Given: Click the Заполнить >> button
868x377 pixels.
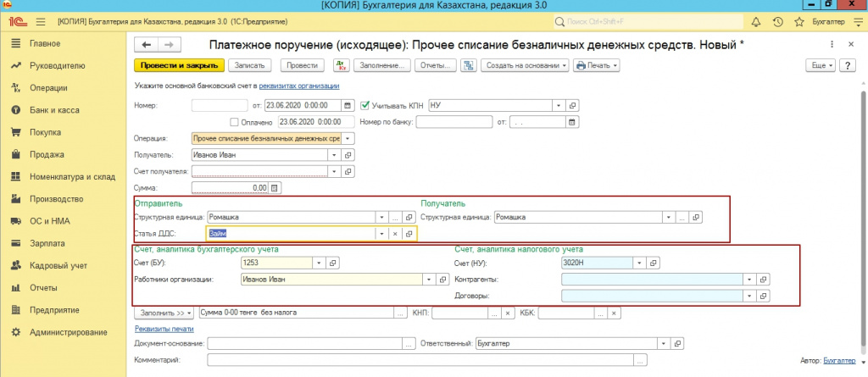Looking at the screenshot, I should coord(164,313).
